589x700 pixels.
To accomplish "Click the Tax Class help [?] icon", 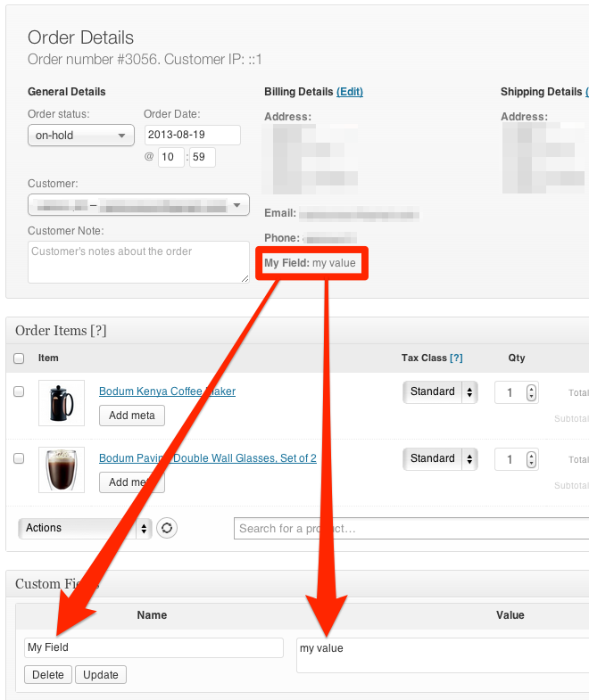I will tap(456, 358).
